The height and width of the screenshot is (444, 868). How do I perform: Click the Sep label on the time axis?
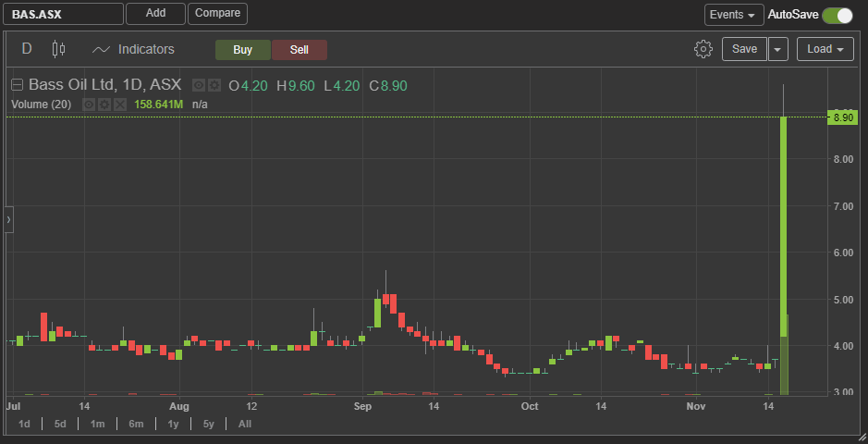[x=362, y=407]
